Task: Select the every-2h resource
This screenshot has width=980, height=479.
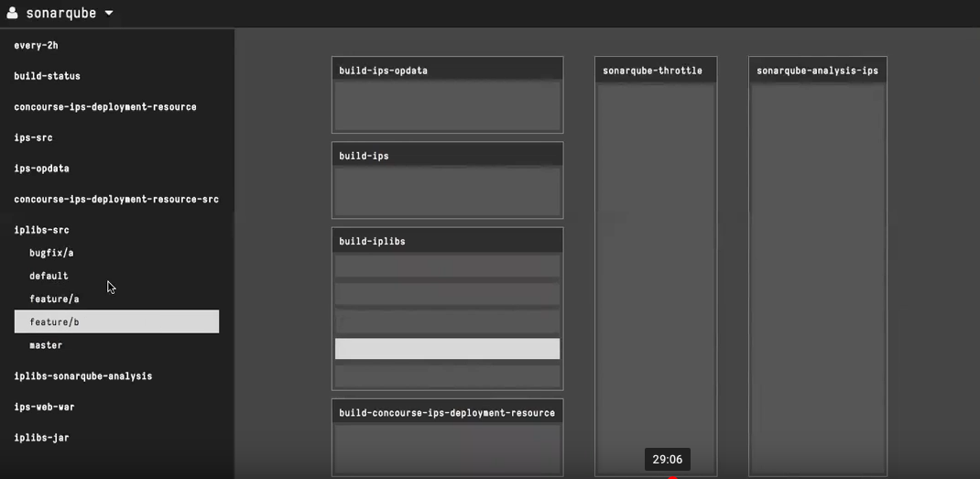Action: click(37, 45)
